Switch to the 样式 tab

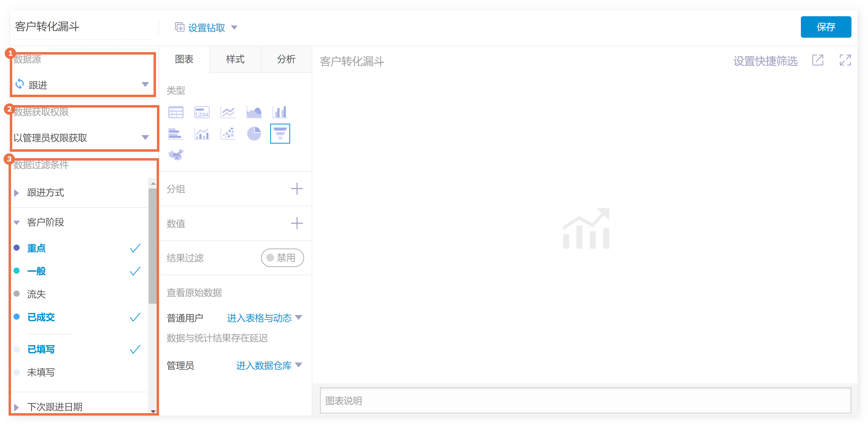[x=235, y=59]
